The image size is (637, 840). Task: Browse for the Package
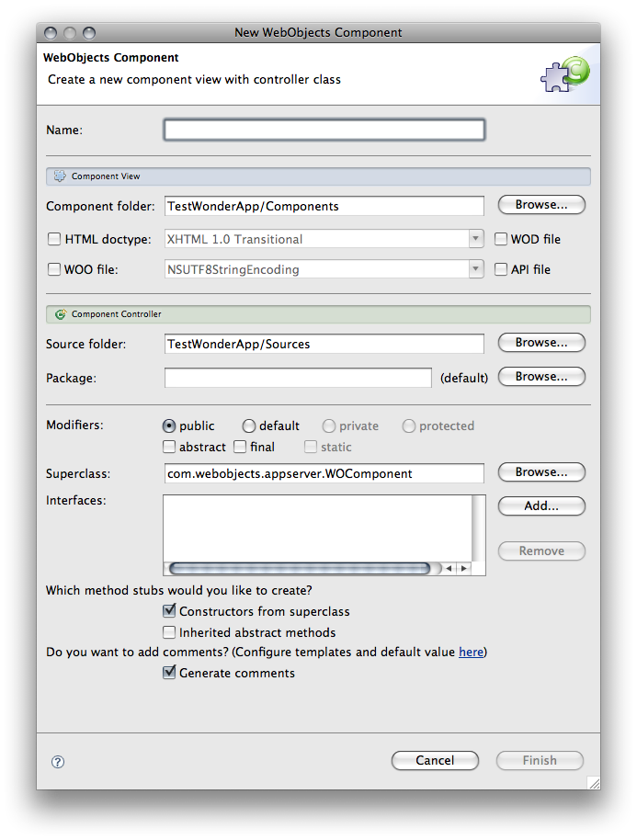pos(541,377)
